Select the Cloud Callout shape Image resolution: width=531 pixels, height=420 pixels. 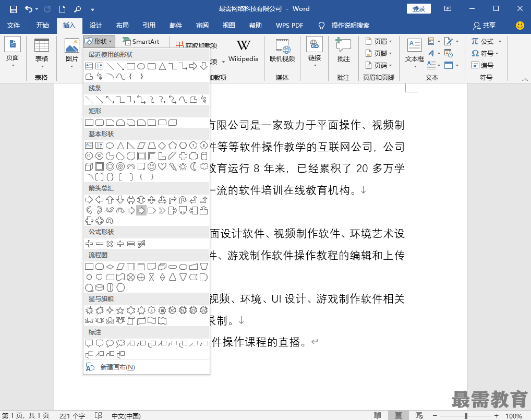(x=120, y=343)
